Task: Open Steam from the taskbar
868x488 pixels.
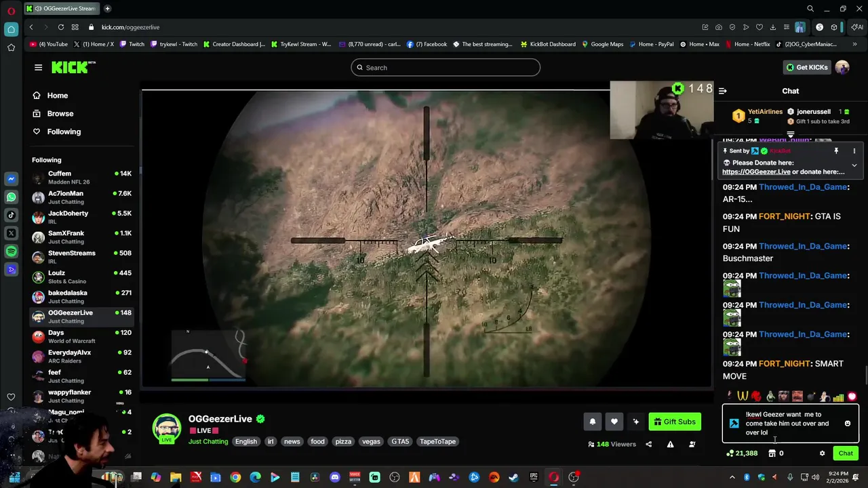Action: (514, 477)
